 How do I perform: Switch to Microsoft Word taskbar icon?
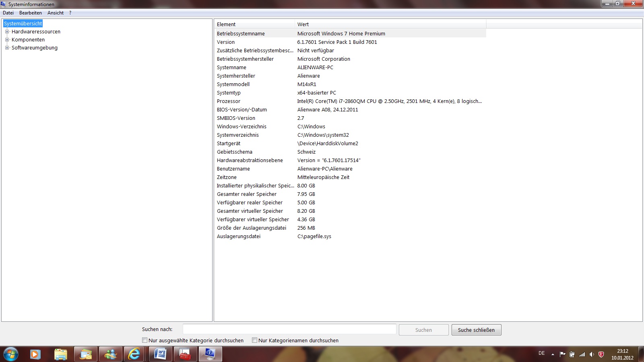(x=160, y=354)
